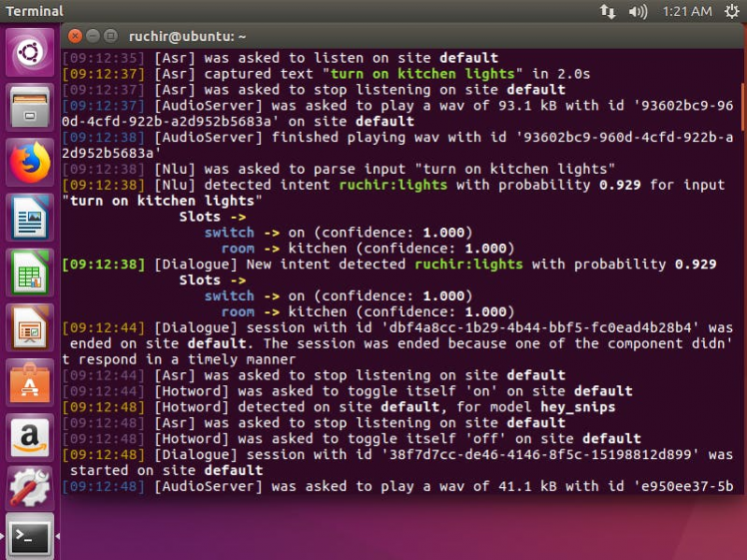Open the network connections indicator
The height and width of the screenshot is (560, 747).
(x=607, y=11)
